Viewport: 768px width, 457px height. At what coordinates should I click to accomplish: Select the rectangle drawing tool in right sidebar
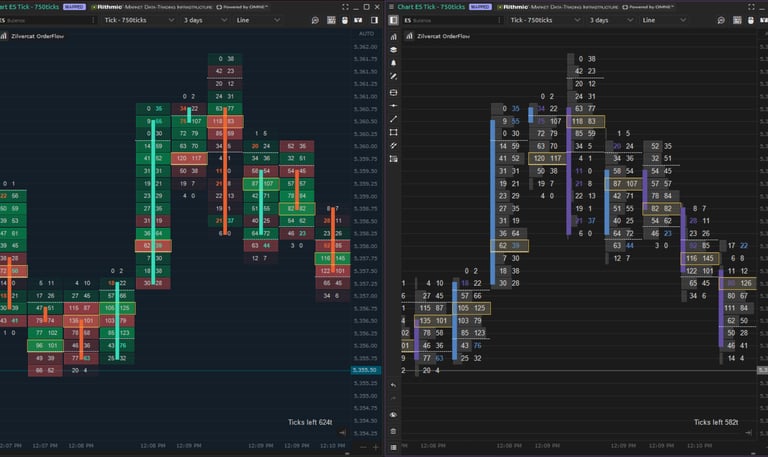point(393,132)
